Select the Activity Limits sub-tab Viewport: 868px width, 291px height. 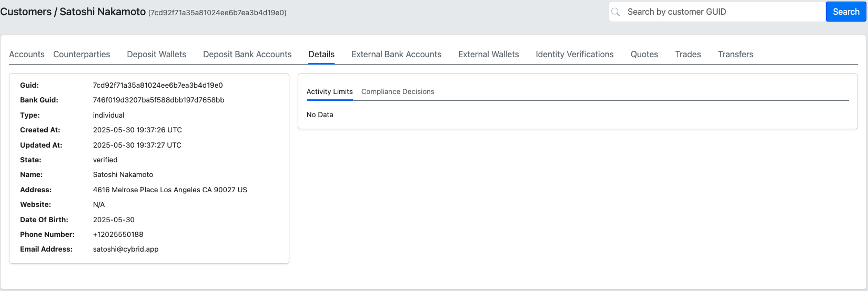coord(329,91)
